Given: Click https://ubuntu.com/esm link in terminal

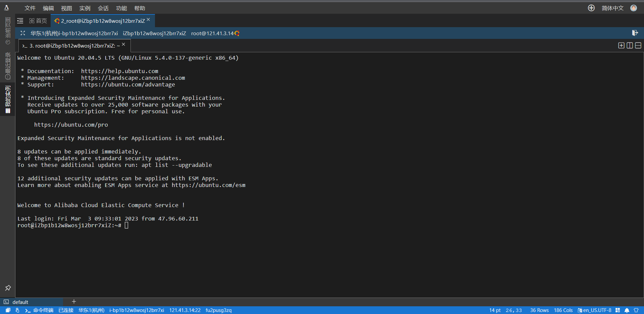Looking at the screenshot, I should point(209,185).
